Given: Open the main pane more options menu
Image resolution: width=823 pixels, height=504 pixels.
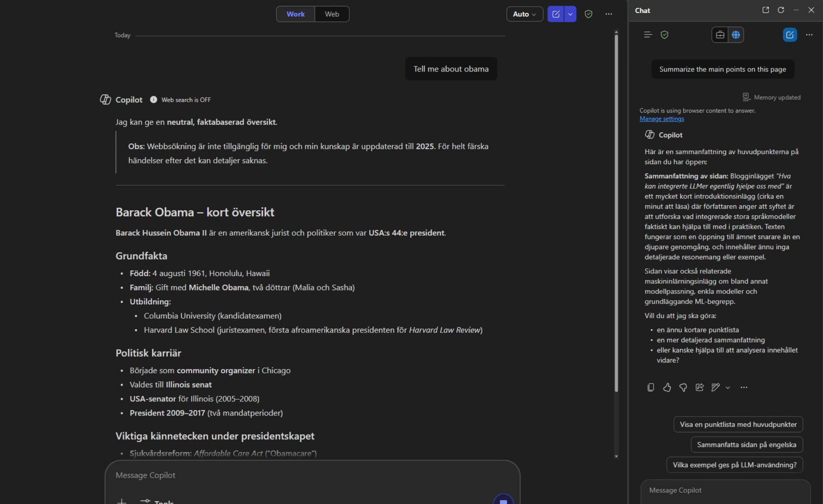Looking at the screenshot, I should (x=609, y=14).
